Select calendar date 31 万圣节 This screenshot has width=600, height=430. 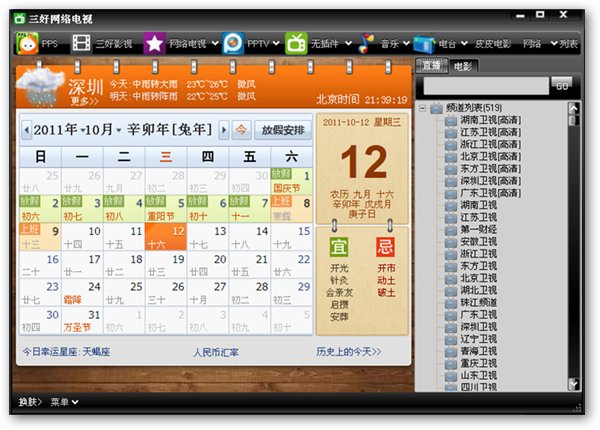coord(82,321)
